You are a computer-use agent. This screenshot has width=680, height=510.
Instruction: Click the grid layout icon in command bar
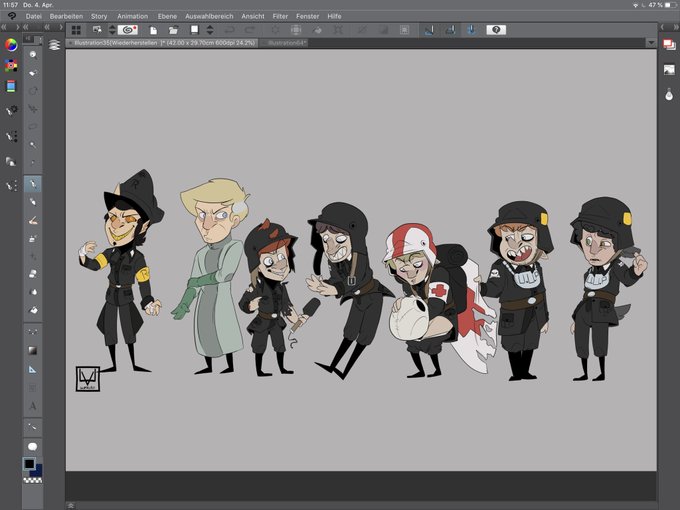76,30
